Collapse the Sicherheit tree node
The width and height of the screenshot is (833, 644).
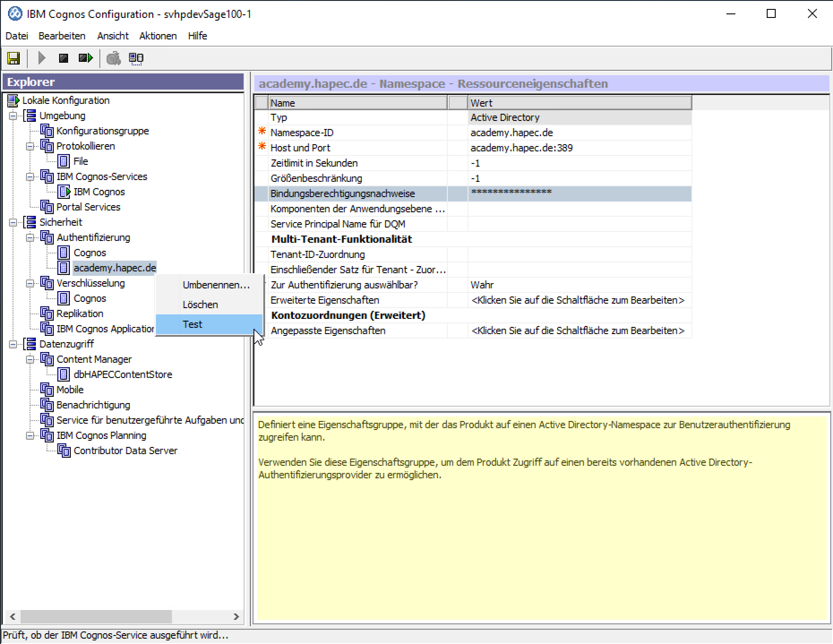click(13, 222)
